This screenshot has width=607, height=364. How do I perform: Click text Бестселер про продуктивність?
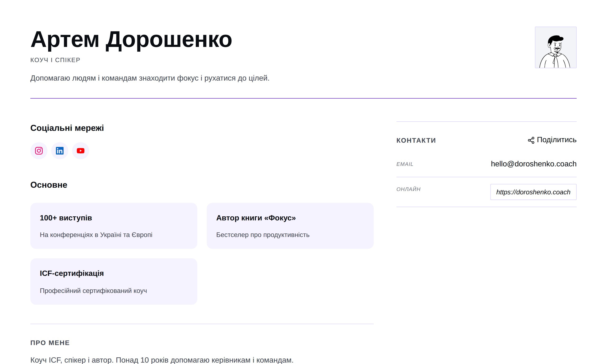[x=263, y=235]
